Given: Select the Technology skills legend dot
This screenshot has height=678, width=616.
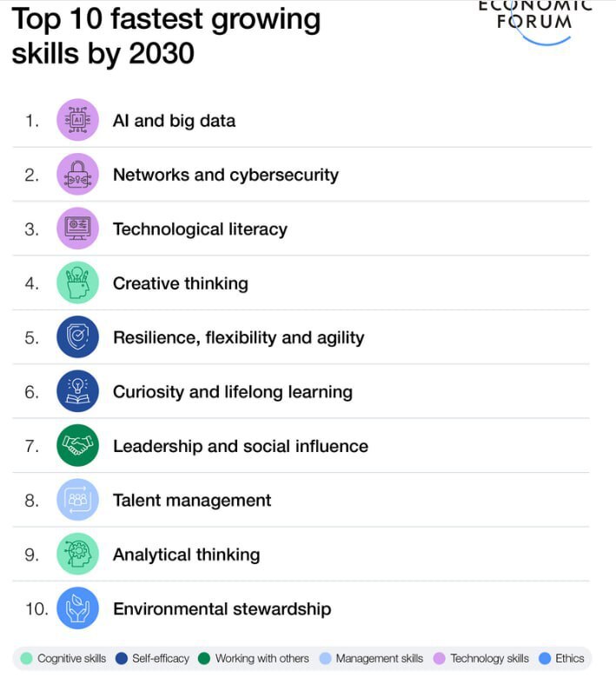Looking at the screenshot, I should (440, 659).
